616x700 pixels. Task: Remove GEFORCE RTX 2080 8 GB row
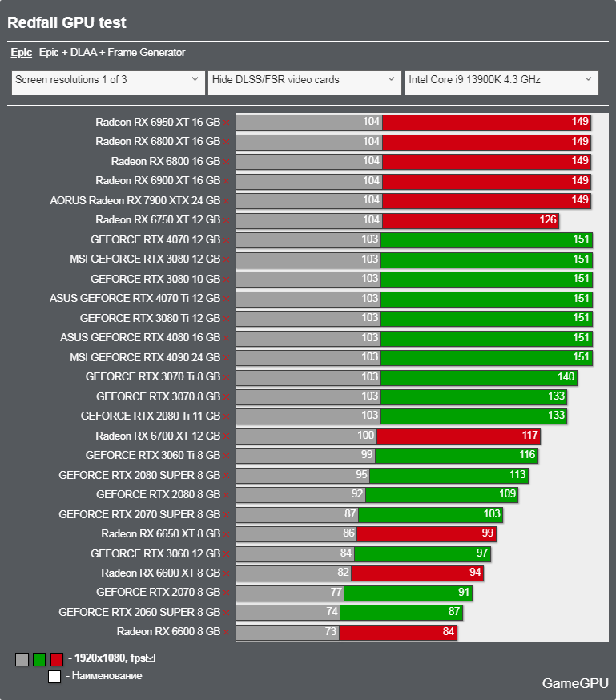pos(227,495)
